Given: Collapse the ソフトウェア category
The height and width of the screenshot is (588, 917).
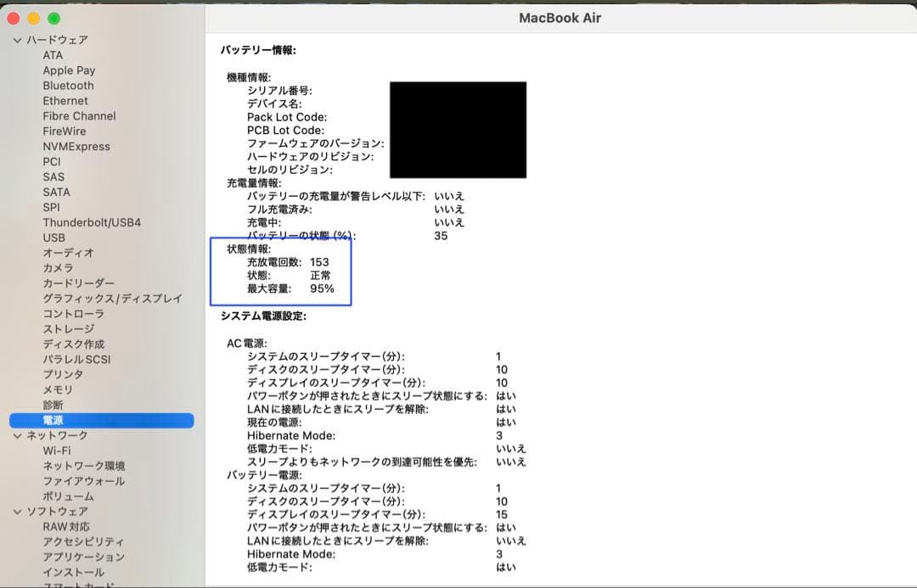Looking at the screenshot, I should point(19,511).
